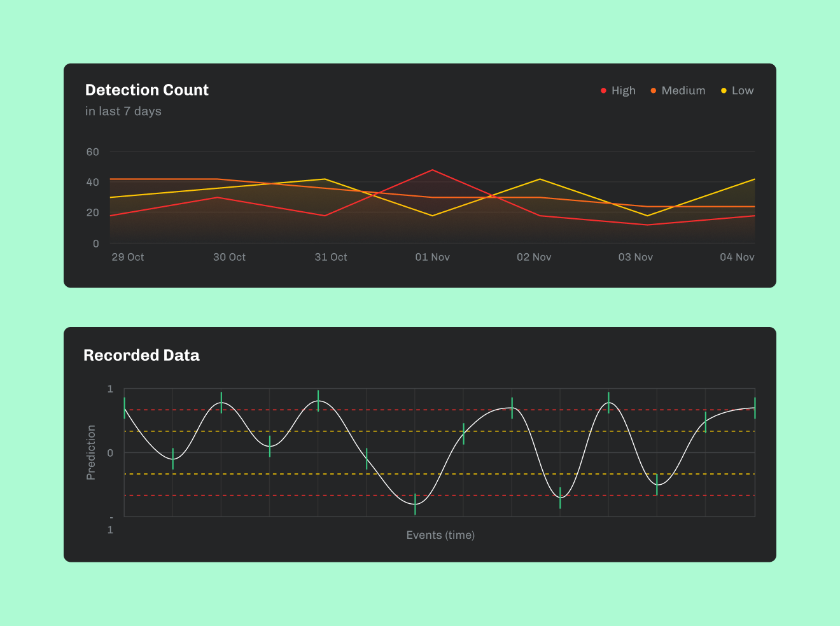Click the 40 value on y-axis
Viewport: 840px width, 626px height.
click(93, 182)
